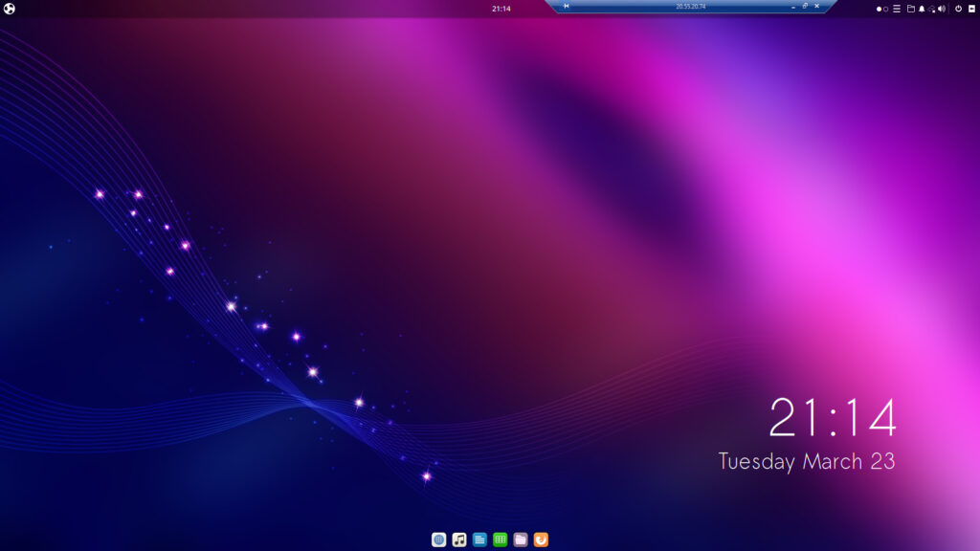Click the logo icon at top-left of panel

click(x=11, y=7)
